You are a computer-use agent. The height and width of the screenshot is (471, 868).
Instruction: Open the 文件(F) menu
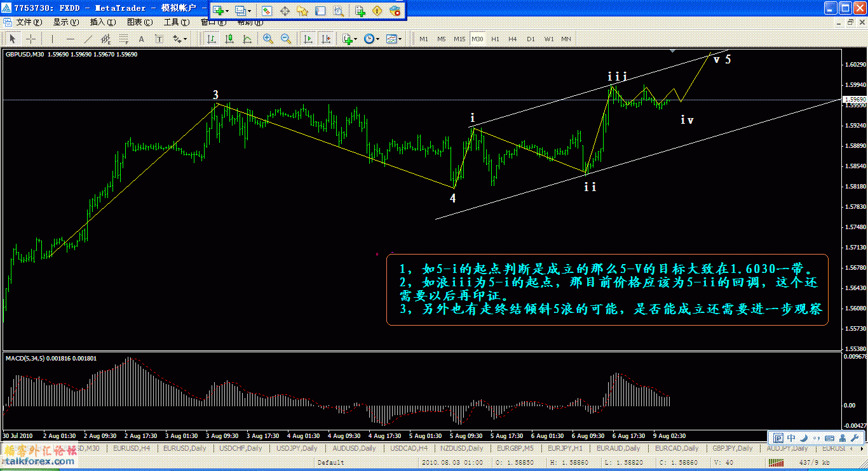(x=29, y=22)
